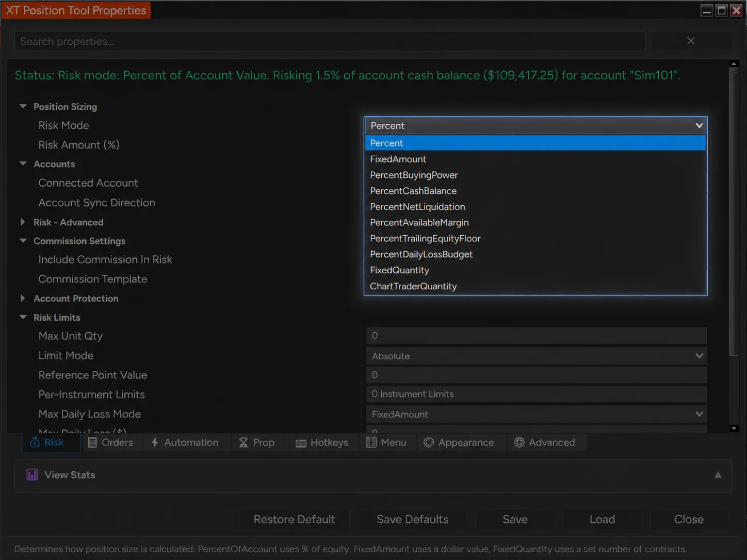This screenshot has height=560, width=747.
Task: Open Max Daily Loss Mode FixedAmount dropdown
Action: tap(537, 414)
